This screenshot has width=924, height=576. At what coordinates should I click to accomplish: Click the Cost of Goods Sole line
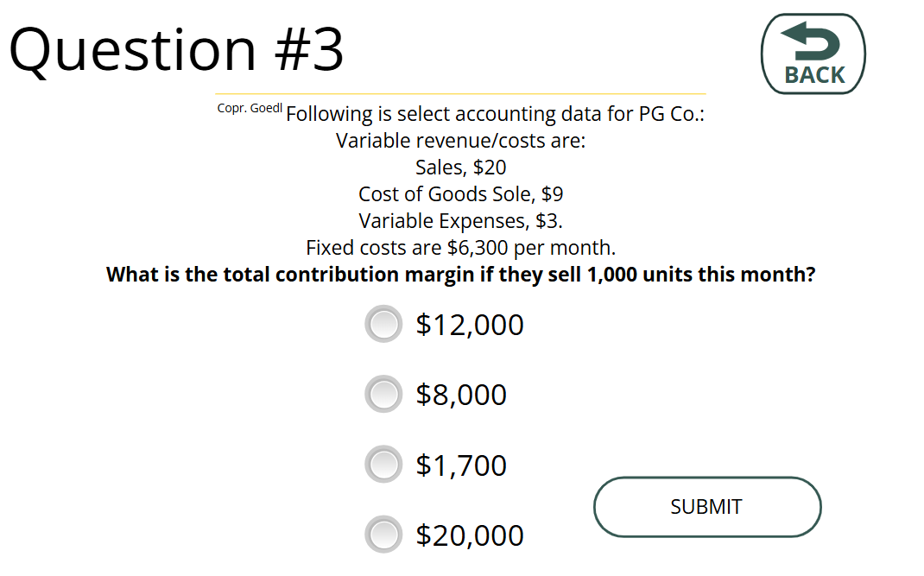(460, 193)
